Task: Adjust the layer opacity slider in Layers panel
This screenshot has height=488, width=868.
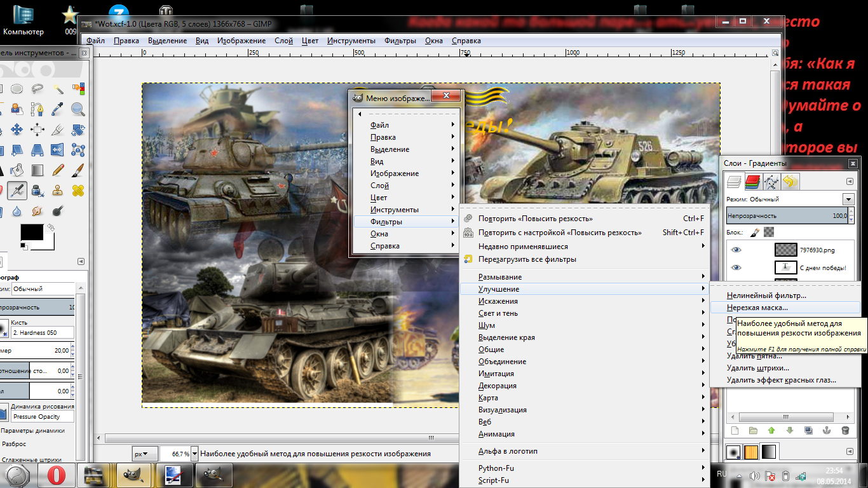Action: click(x=786, y=216)
